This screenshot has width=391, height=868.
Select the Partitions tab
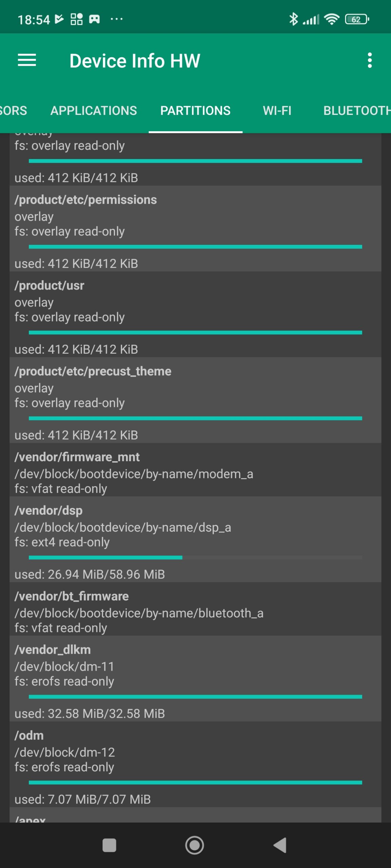coord(195,111)
